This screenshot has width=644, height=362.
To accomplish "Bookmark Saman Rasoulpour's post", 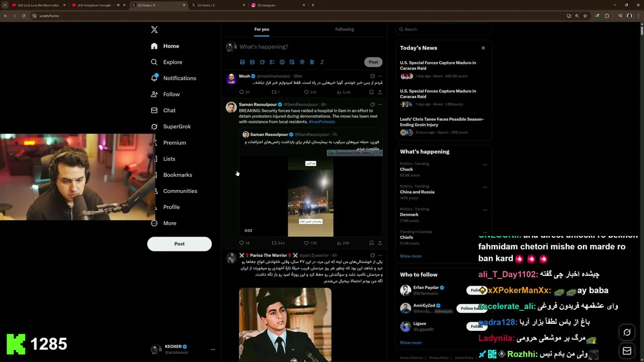I will (x=371, y=243).
